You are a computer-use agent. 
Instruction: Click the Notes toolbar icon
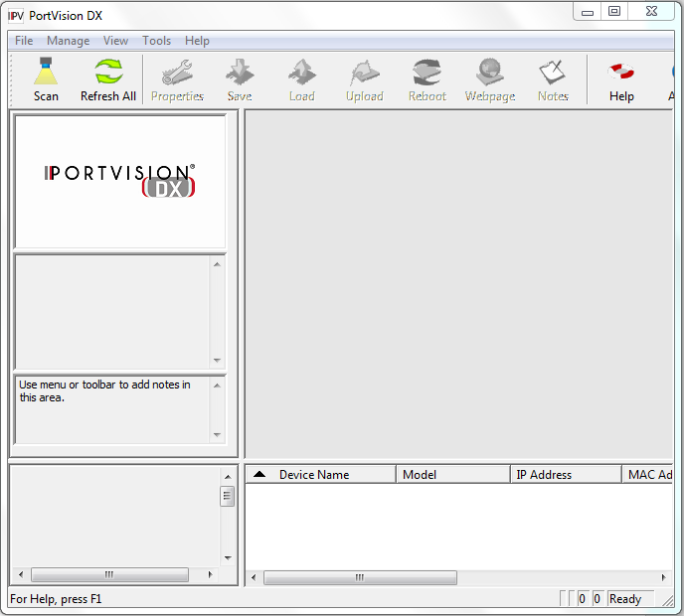point(553,79)
